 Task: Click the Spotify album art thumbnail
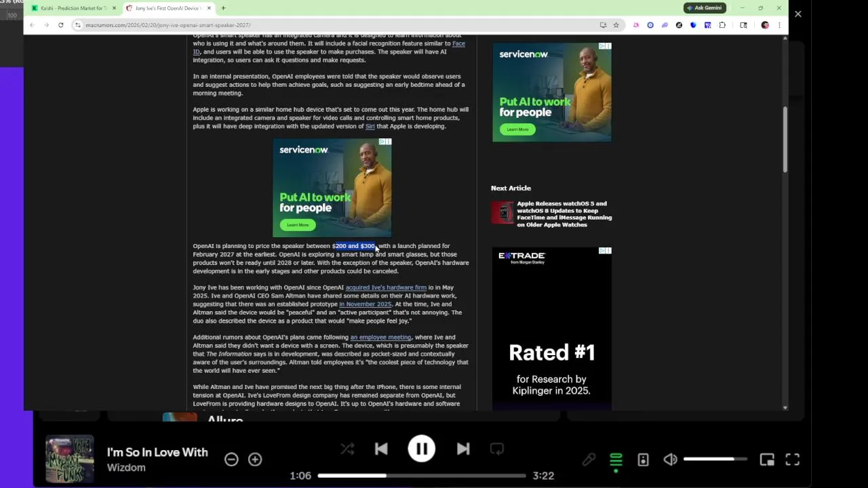(70, 459)
